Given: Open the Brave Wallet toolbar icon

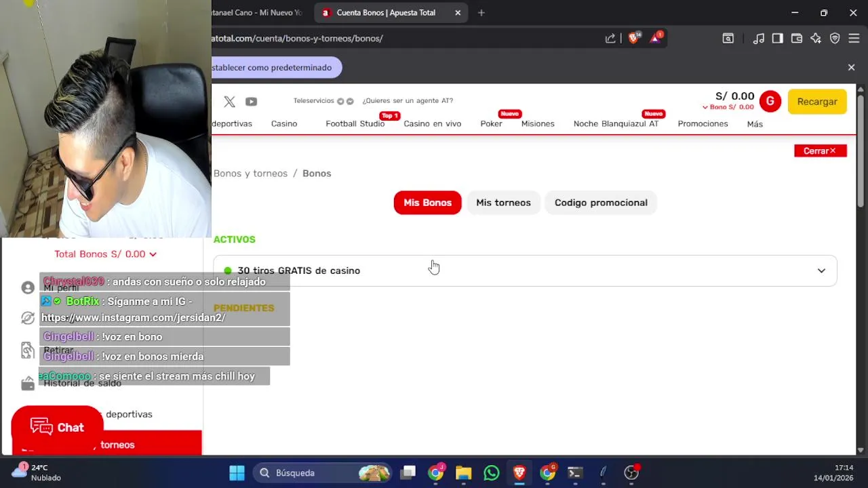Looking at the screenshot, I should pyautogui.click(x=797, y=39).
